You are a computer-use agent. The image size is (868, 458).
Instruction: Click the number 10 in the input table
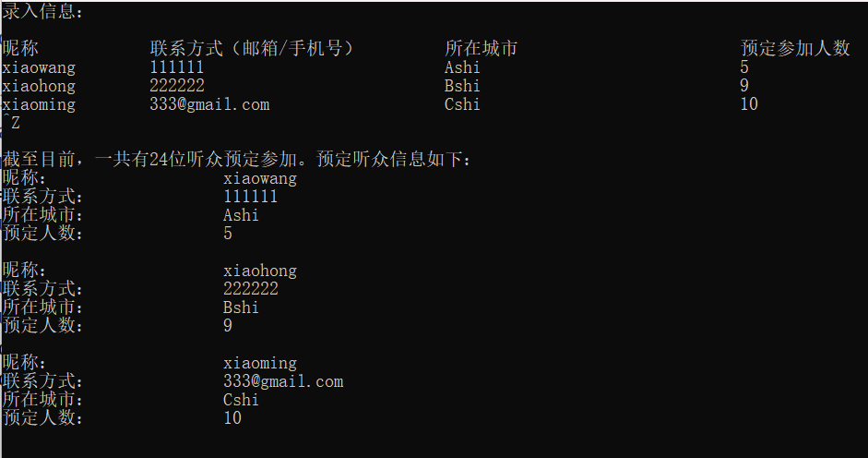click(x=749, y=104)
